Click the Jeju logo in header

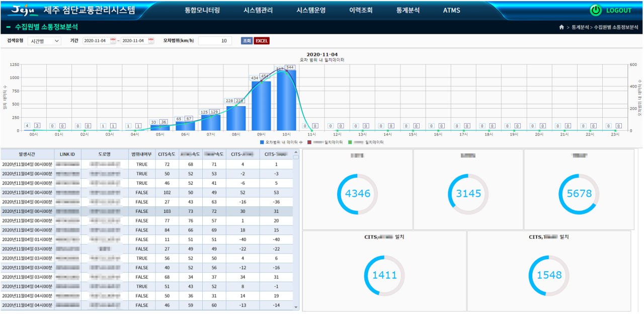tap(22, 10)
